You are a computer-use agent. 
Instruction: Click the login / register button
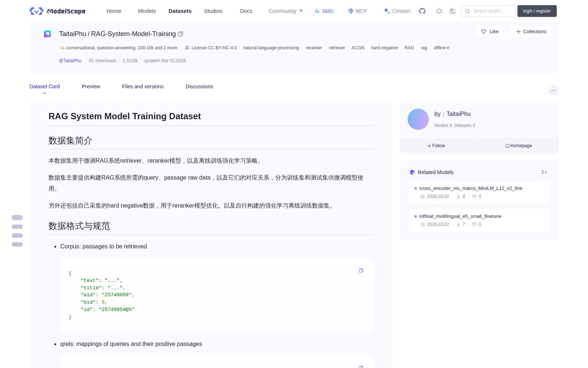point(537,11)
